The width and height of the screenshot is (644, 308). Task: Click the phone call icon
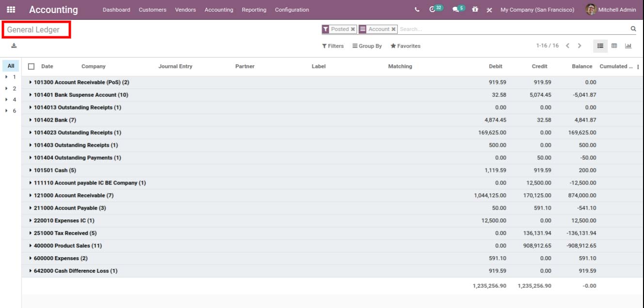[417, 10]
